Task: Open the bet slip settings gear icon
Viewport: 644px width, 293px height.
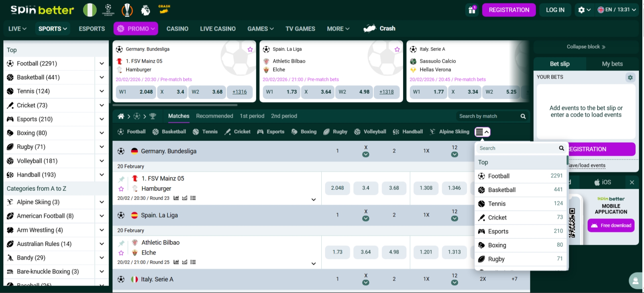Action: [x=630, y=77]
